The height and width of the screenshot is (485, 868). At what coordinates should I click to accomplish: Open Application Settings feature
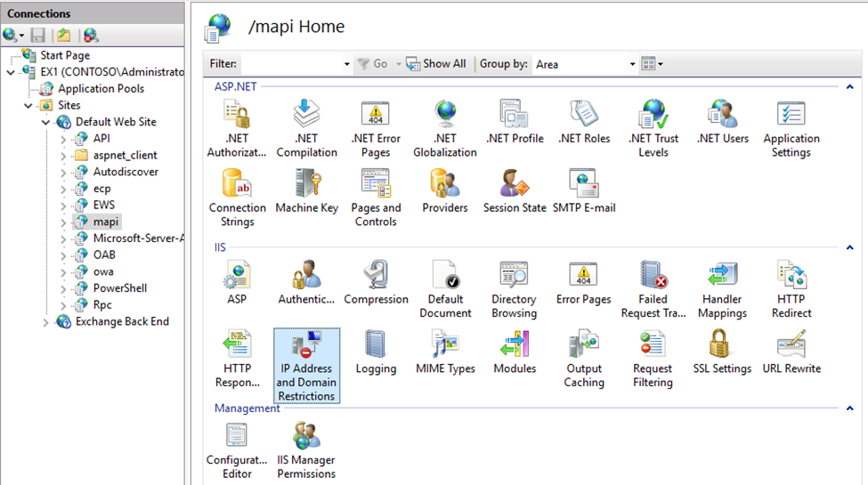pos(791,128)
